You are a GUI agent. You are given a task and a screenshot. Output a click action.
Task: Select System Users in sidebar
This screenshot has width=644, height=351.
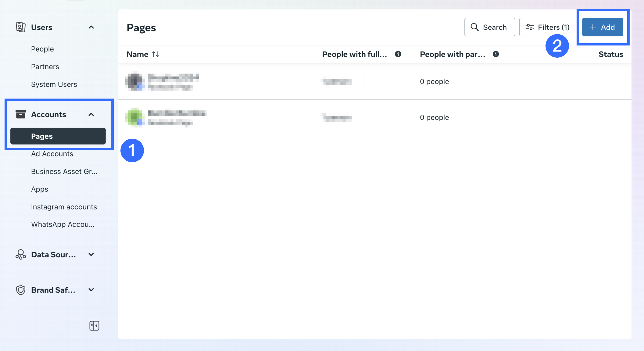54,84
